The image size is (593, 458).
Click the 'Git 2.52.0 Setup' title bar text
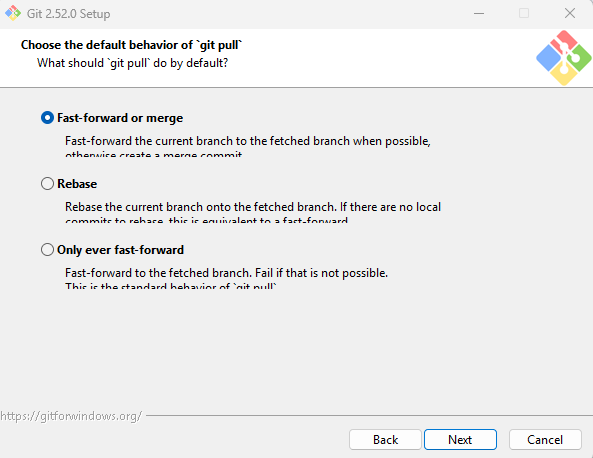click(x=68, y=14)
